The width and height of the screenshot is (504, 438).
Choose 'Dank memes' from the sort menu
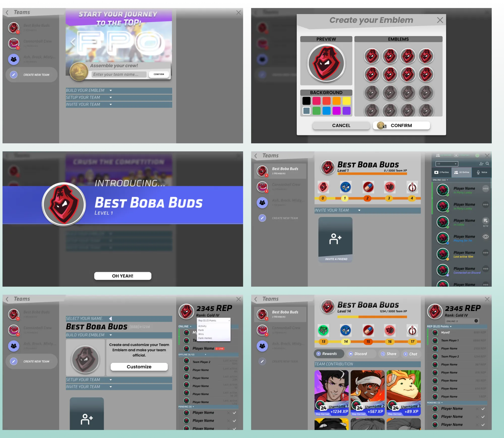pos(205,338)
